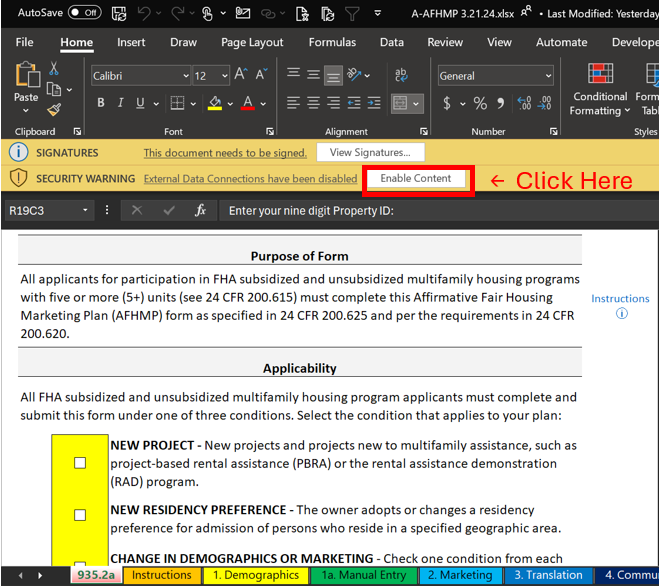This screenshot has width=659, height=586.
Task: Open the Calibri font name dropdown
Action: click(x=186, y=77)
